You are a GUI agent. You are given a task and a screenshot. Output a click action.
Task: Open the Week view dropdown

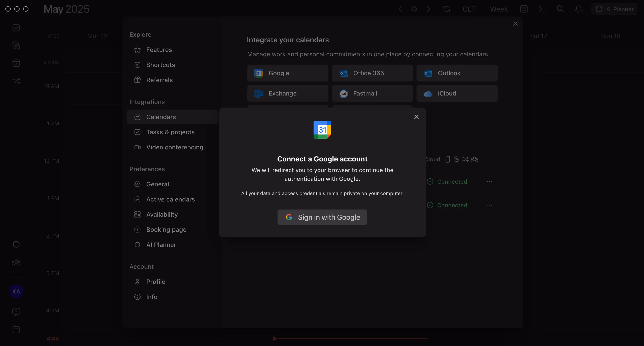click(x=499, y=9)
